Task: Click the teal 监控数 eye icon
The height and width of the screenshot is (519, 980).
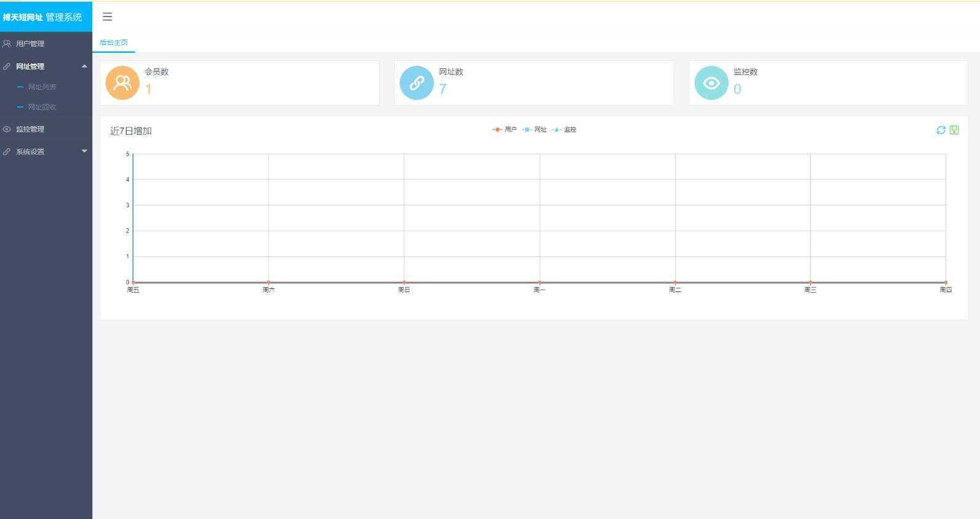Action: tap(711, 83)
